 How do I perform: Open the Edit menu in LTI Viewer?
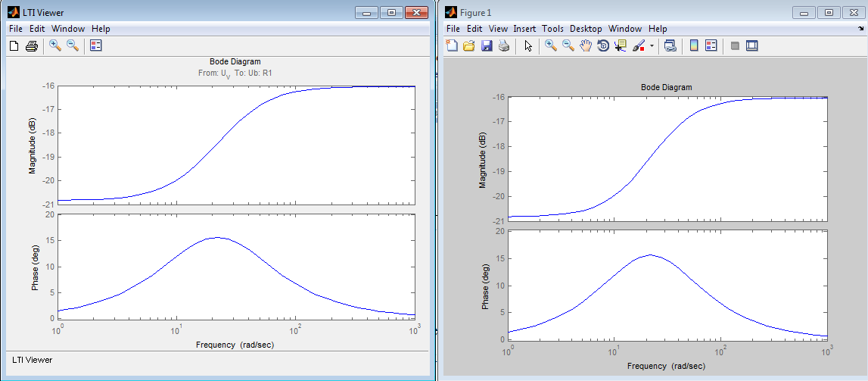point(37,29)
